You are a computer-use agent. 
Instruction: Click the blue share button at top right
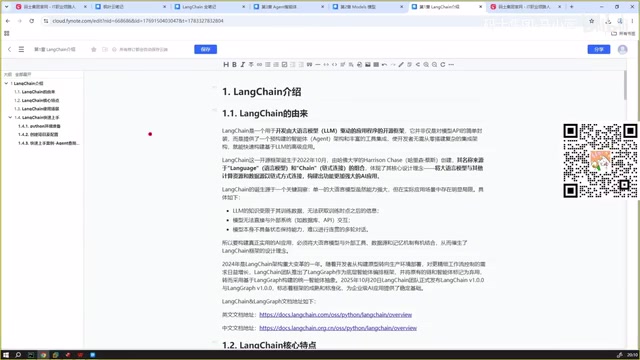coord(599,49)
